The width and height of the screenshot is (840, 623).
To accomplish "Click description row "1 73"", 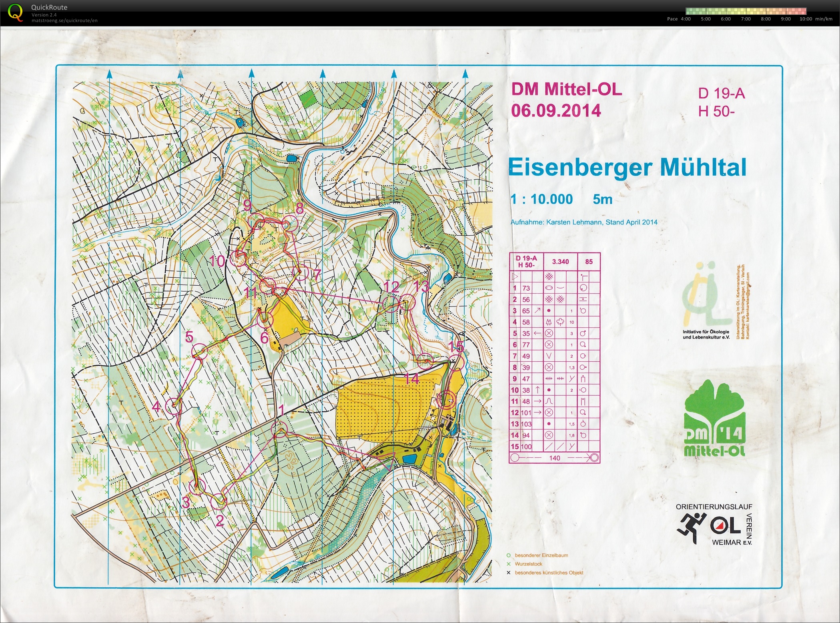I will pyautogui.click(x=555, y=288).
